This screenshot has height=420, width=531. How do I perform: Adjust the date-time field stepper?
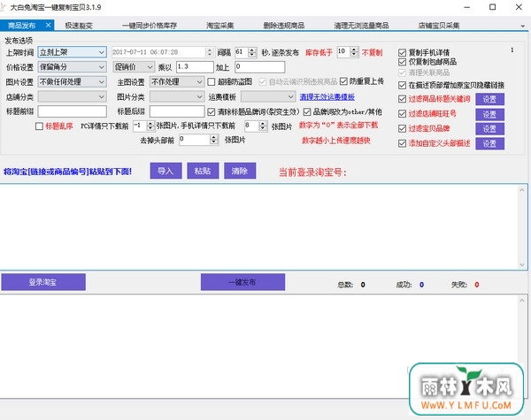coord(209,52)
